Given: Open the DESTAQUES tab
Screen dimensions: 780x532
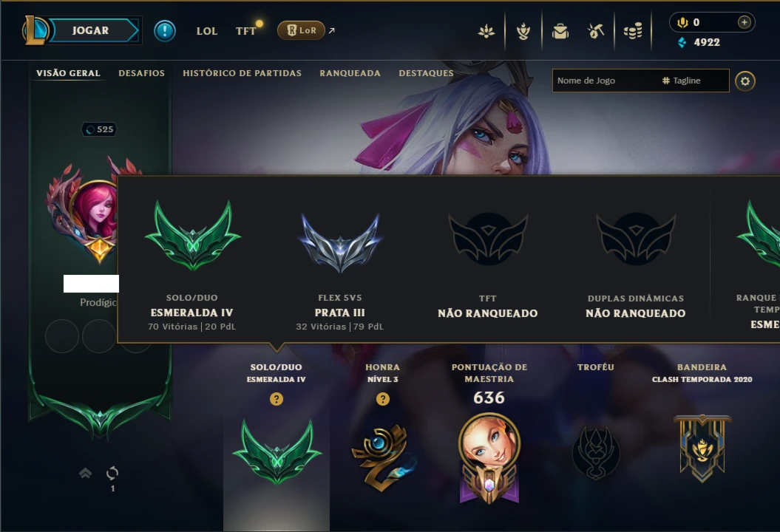Looking at the screenshot, I should click(x=427, y=73).
